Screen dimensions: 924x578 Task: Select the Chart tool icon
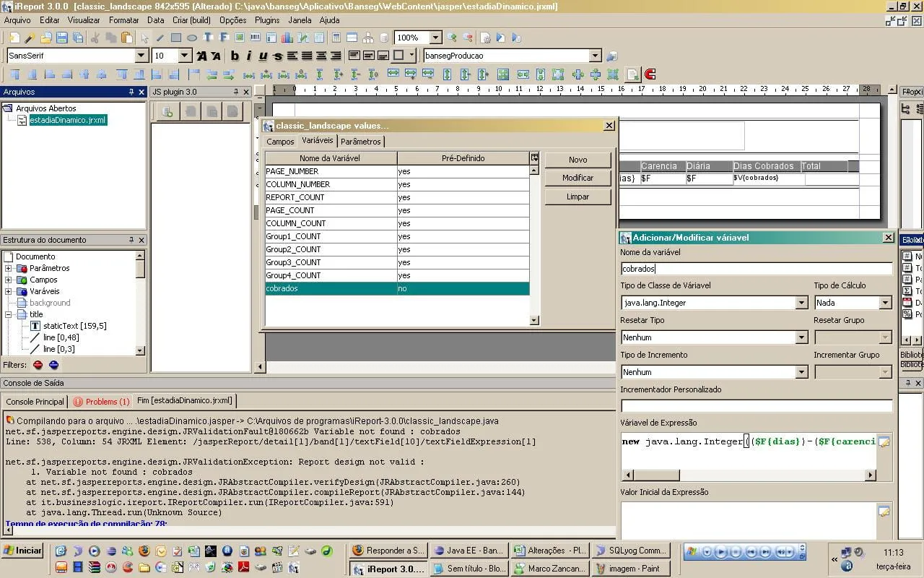pyautogui.click(x=287, y=38)
